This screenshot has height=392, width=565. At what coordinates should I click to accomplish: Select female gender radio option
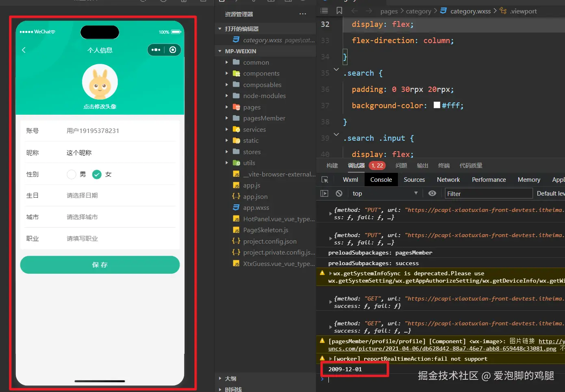[97, 174]
